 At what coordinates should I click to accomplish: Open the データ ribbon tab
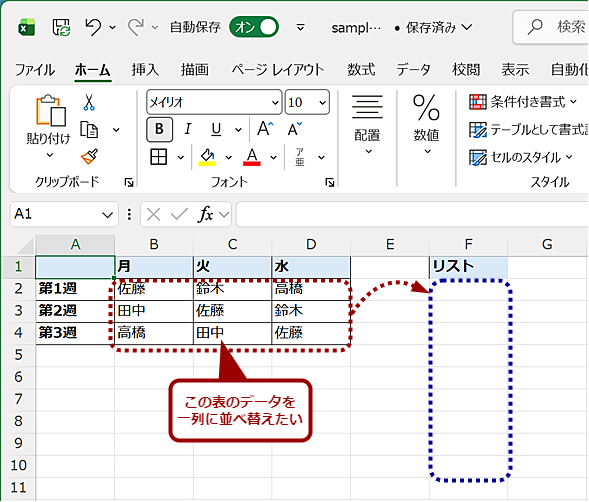coord(413,70)
